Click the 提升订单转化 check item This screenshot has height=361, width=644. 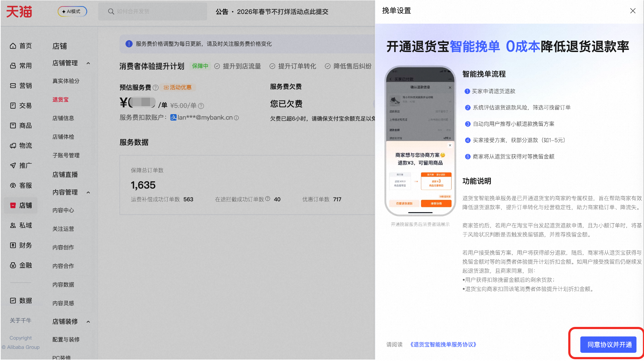point(293,66)
